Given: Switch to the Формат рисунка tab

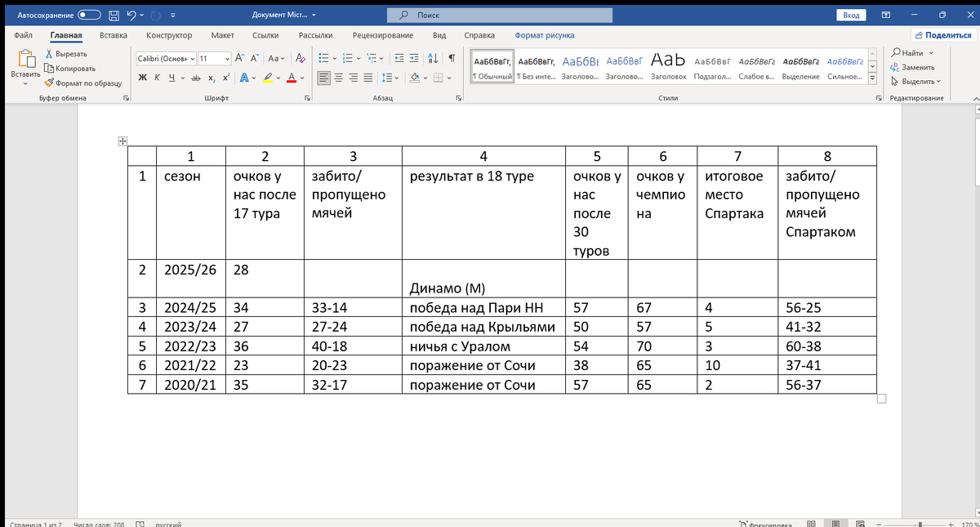Looking at the screenshot, I should tap(545, 35).
